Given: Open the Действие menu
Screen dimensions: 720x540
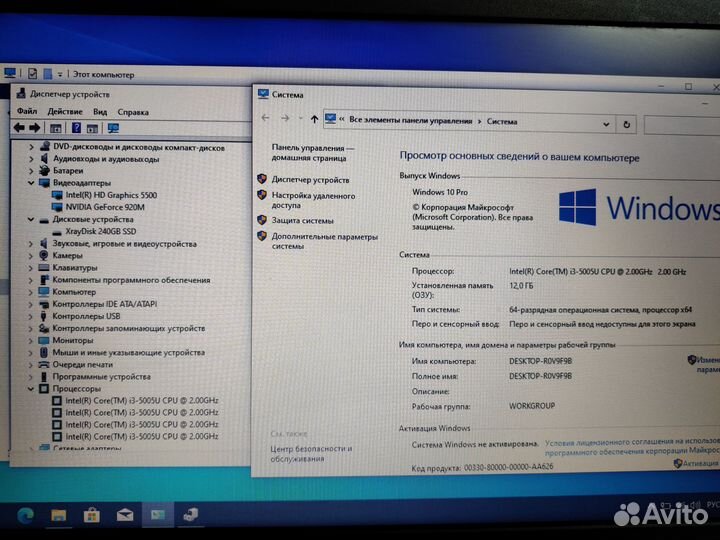Looking at the screenshot, I should pos(65,112).
